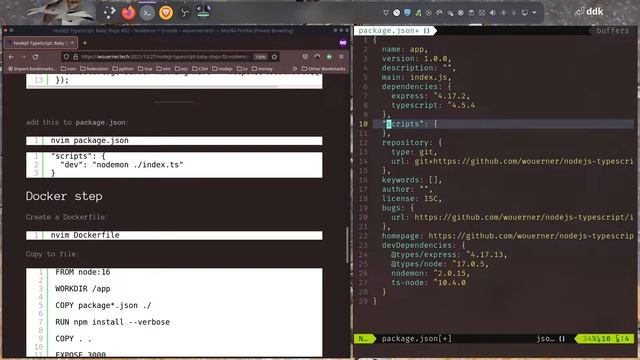Open the Brave browser dock icon

click(166, 13)
